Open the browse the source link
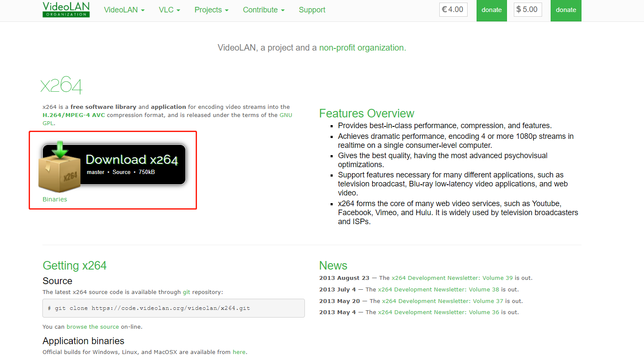Viewport: 644px width, 363px height. (x=92, y=327)
